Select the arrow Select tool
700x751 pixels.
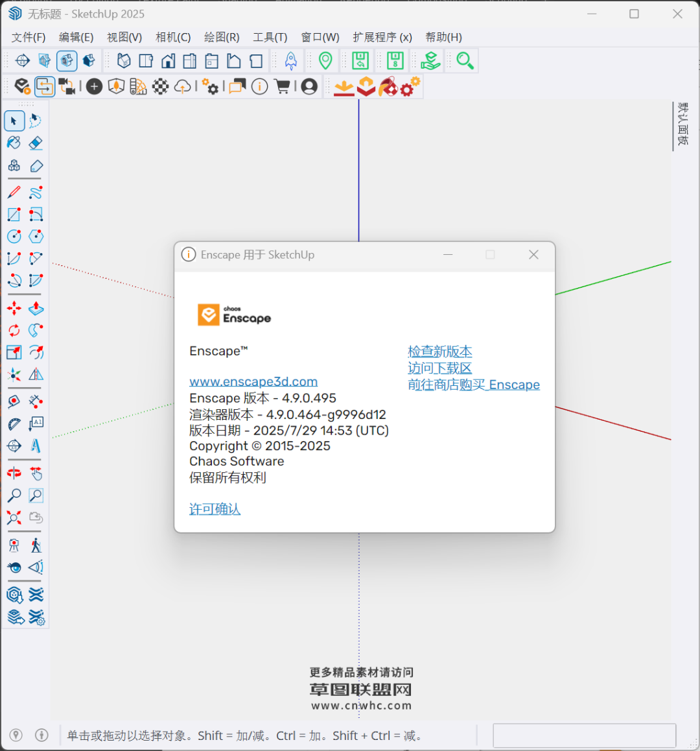pyautogui.click(x=14, y=121)
